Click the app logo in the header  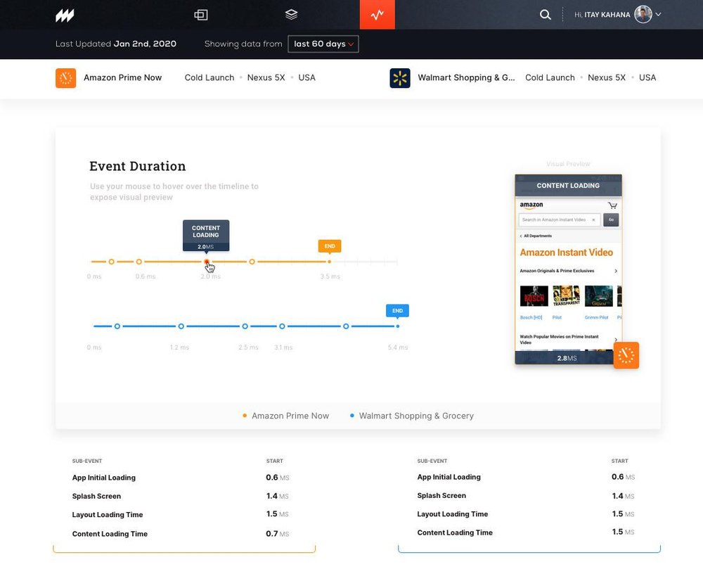pyautogui.click(x=65, y=15)
